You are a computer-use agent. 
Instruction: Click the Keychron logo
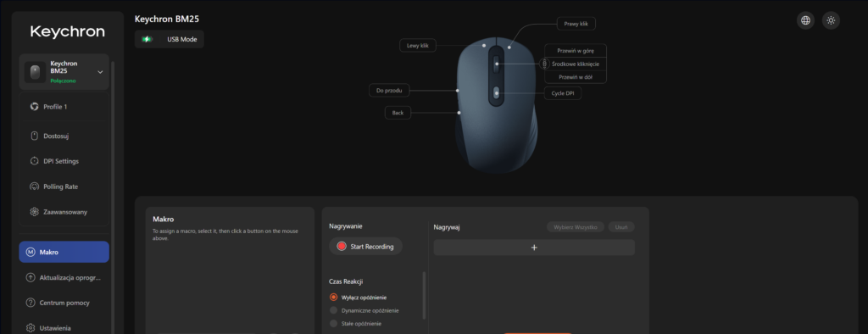[x=68, y=31]
